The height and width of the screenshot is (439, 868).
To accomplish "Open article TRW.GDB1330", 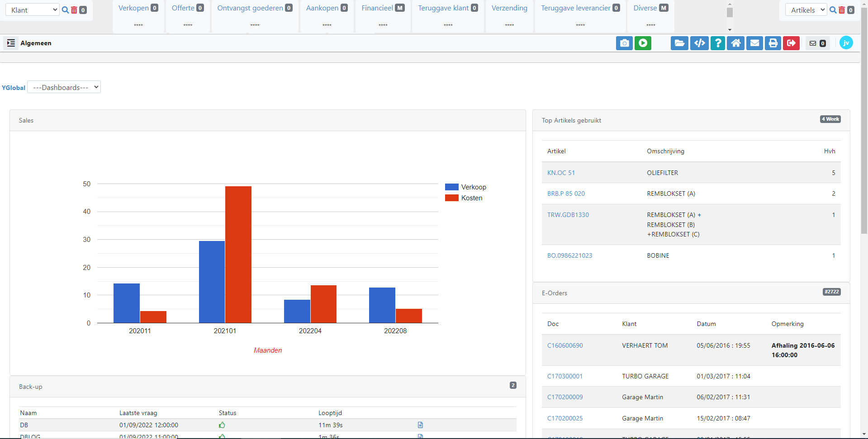I will tap(568, 215).
